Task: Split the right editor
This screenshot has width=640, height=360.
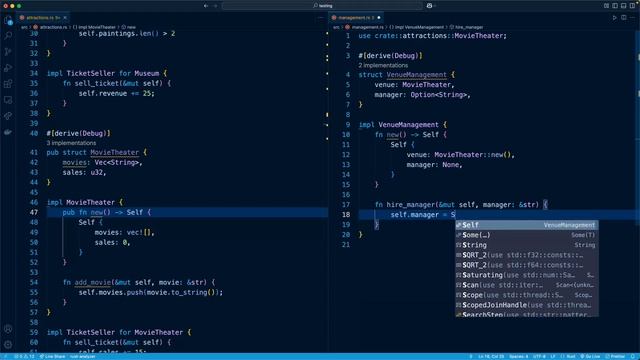Action: tap(624, 18)
